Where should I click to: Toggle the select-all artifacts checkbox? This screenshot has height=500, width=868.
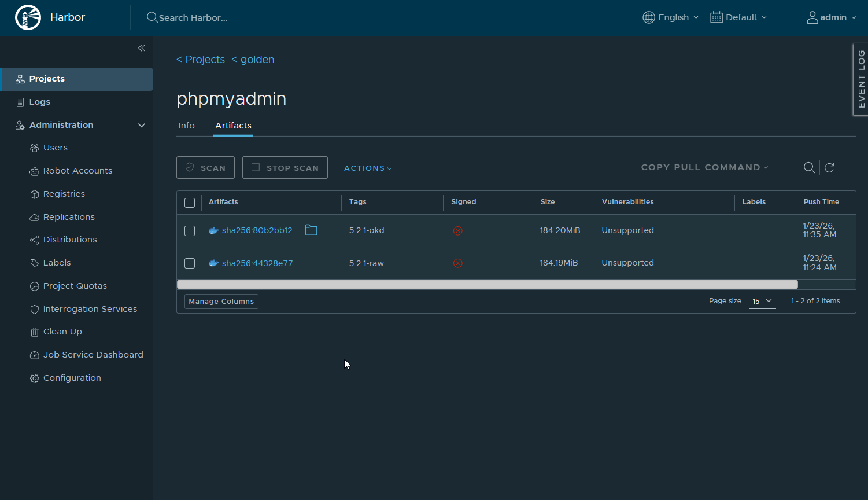coord(190,203)
